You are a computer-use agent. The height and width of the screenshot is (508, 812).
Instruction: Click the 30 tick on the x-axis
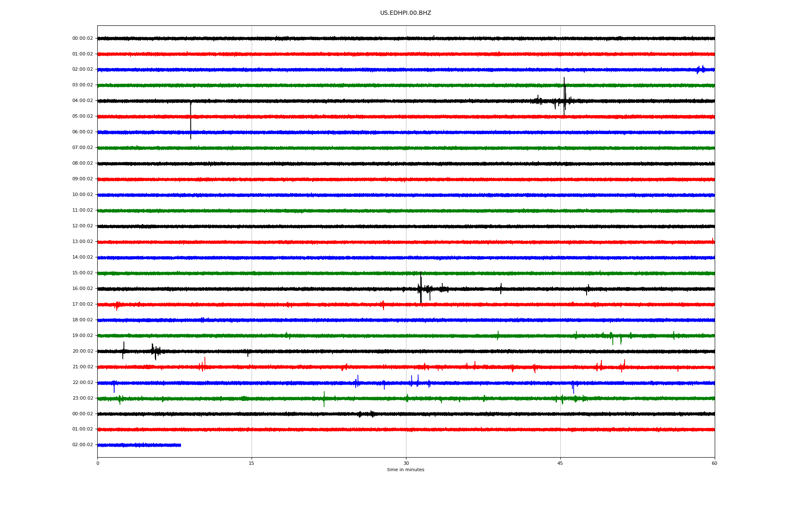pos(406,463)
